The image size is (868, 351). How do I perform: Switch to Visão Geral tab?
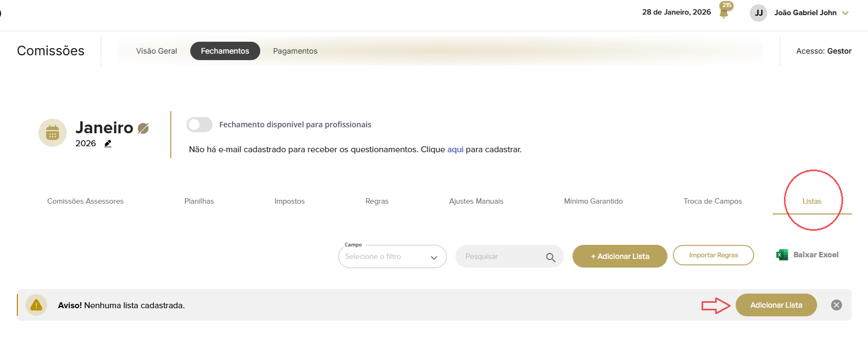pyautogui.click(x=157, y=51)
